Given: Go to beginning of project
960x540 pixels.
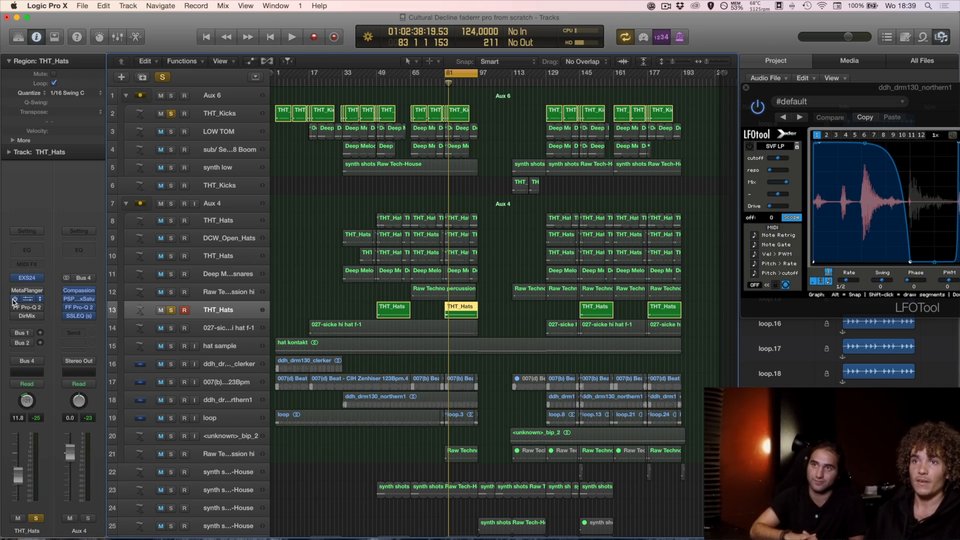Looking at the screenshot, I should coord(206,37).
